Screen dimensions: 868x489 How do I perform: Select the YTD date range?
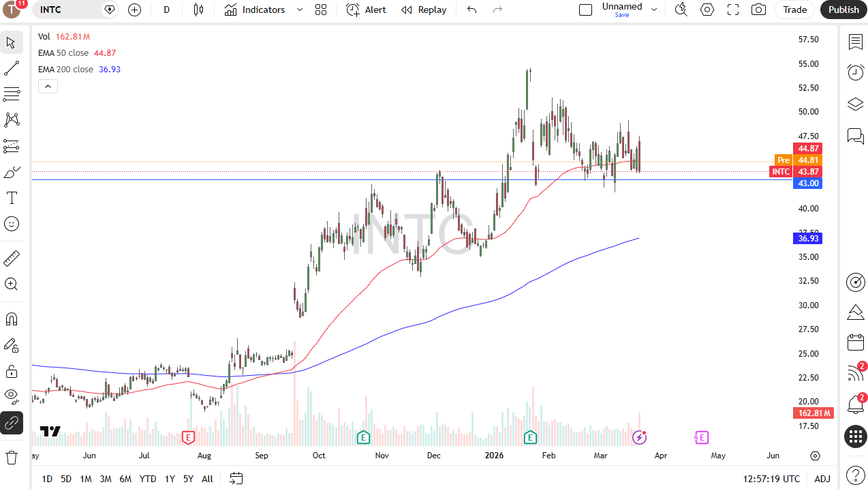tap(148, 479)
